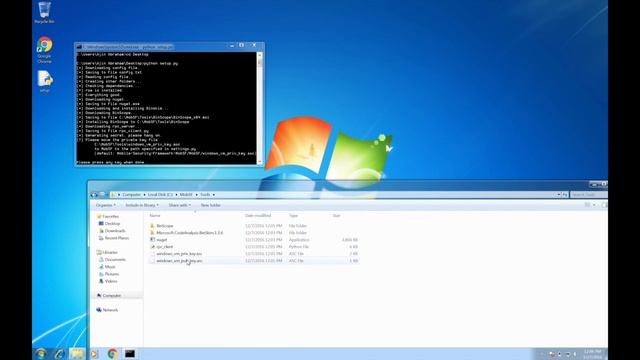Select the windows_vm_priv_key.asc file icon
Image resolution: width=640 pixels, height=360 pixels.
152,253
